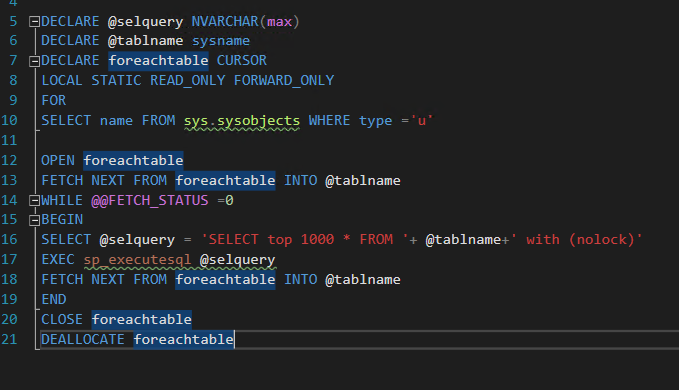Collapse the code block at line 5
Viewport: 679px width, 390px height.
pyautogui.click(x=34, y=22)
